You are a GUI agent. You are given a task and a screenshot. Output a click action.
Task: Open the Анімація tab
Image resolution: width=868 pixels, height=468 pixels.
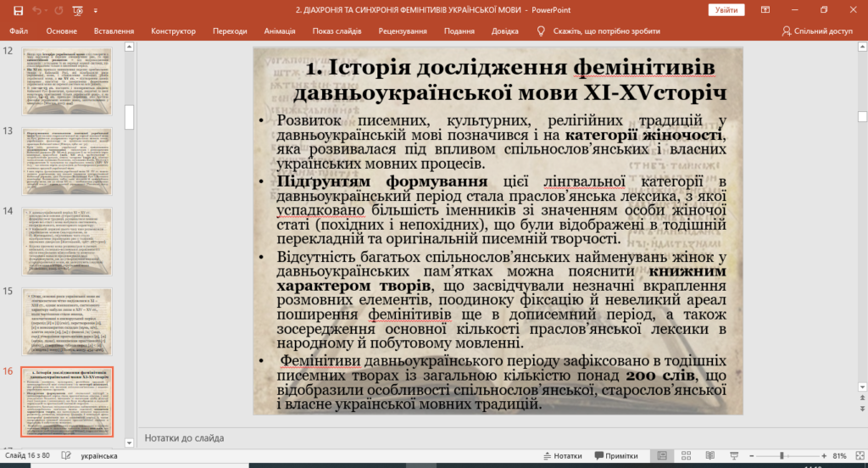pyautogui.click(x=280, y=31)
